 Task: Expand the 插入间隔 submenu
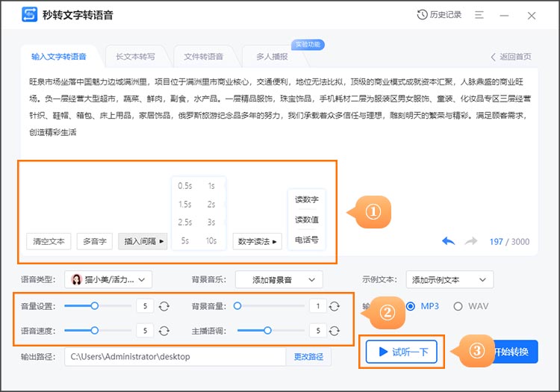coord(143,241)
